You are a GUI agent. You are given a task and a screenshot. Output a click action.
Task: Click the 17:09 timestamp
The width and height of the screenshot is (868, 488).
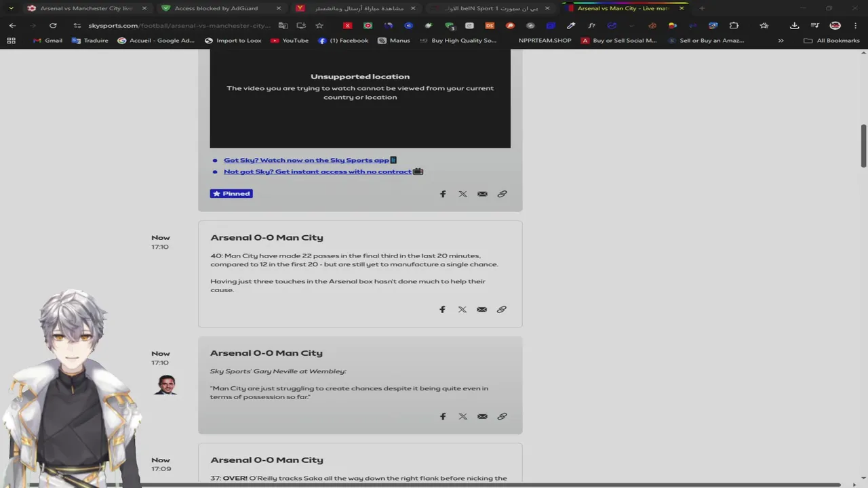[x=161, y=469]
